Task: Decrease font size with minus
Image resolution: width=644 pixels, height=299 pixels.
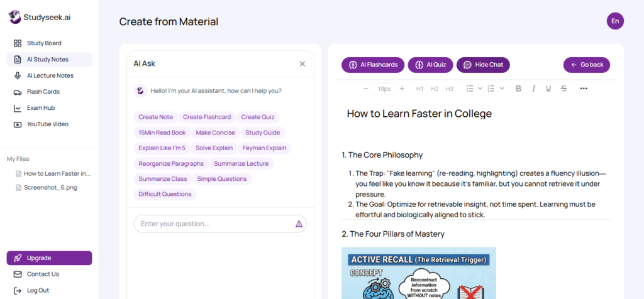Action: pos(365,89)
